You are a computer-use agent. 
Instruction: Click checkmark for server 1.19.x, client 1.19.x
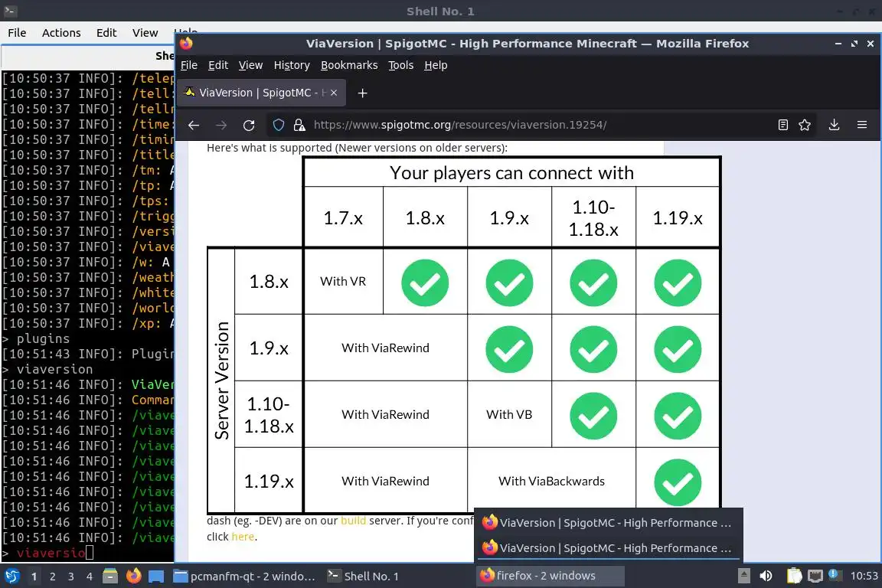[678, 482]
